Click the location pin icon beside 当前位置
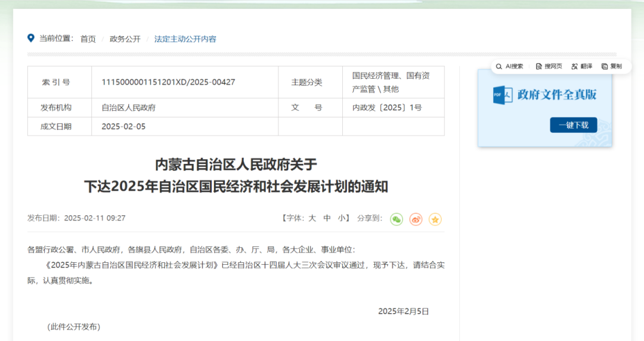Screen dimensions: 644x341 [31, 38]
